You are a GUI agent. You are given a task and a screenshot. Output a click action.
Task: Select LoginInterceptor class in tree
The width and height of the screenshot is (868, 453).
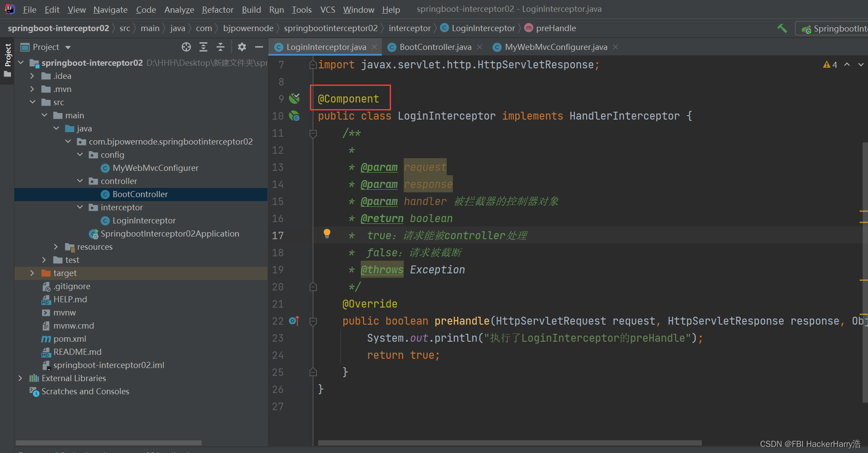click(x=144, y=220)
